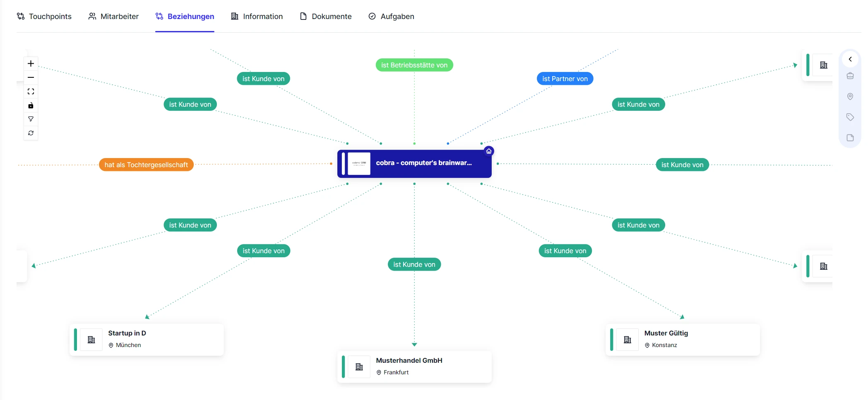This screenshot has height=400, width=868.
Task: Zoom in on the relationship graph
Action: pyautogui.click(x=31, y=64)
